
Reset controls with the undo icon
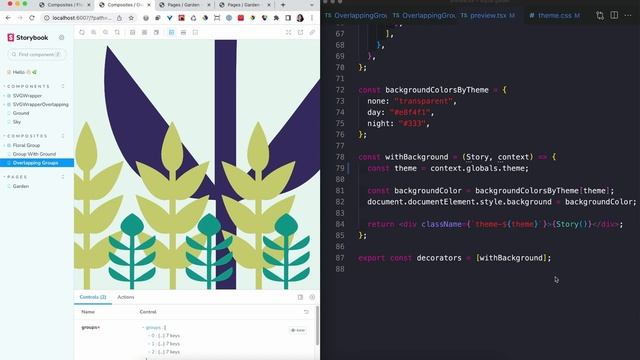pyautogui.click(x=306, y=312)
